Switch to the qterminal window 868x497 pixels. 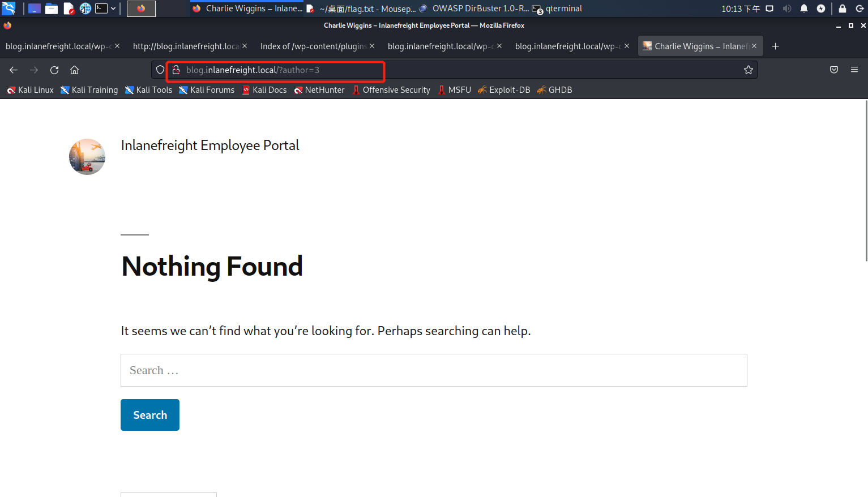point(558,8)
